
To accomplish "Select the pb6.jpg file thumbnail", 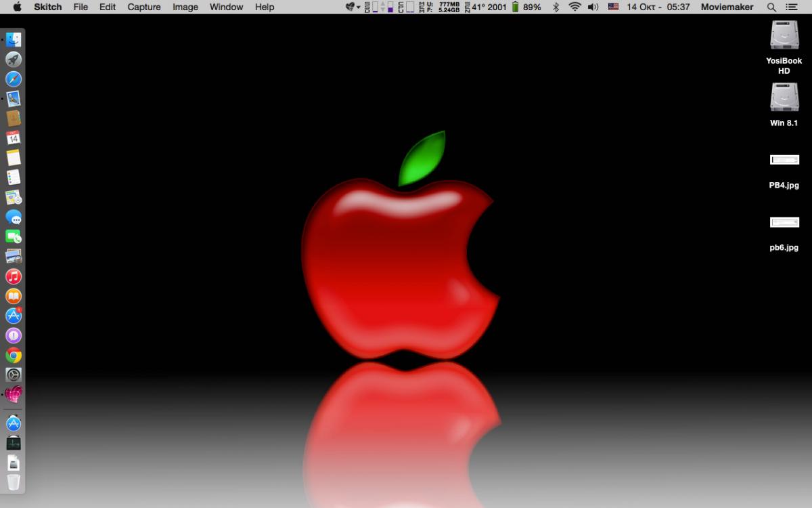I will click(x=784, y=222).
